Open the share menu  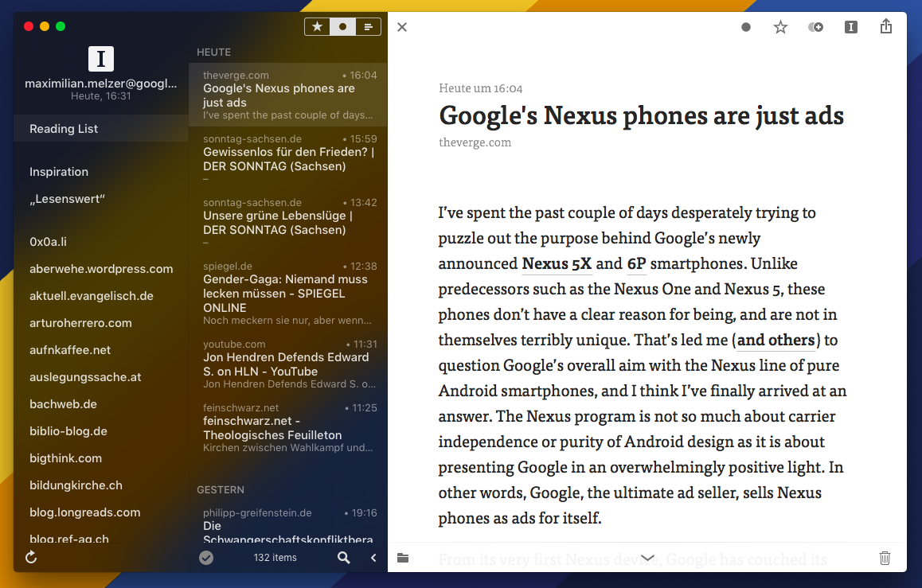886,26
